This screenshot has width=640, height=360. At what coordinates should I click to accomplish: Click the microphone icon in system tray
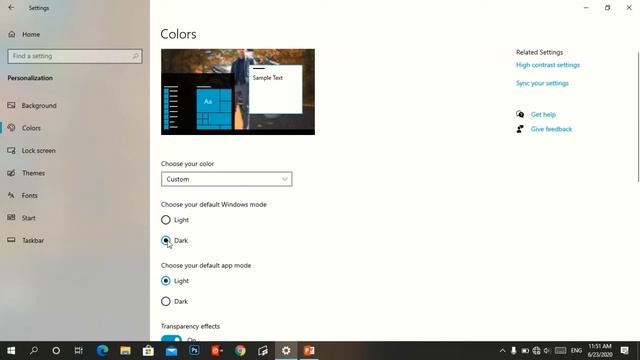click(x=514, y=351)
